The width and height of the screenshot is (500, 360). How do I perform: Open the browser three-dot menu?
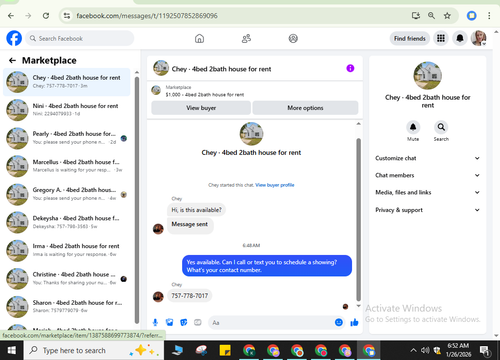tap(489, 16)
